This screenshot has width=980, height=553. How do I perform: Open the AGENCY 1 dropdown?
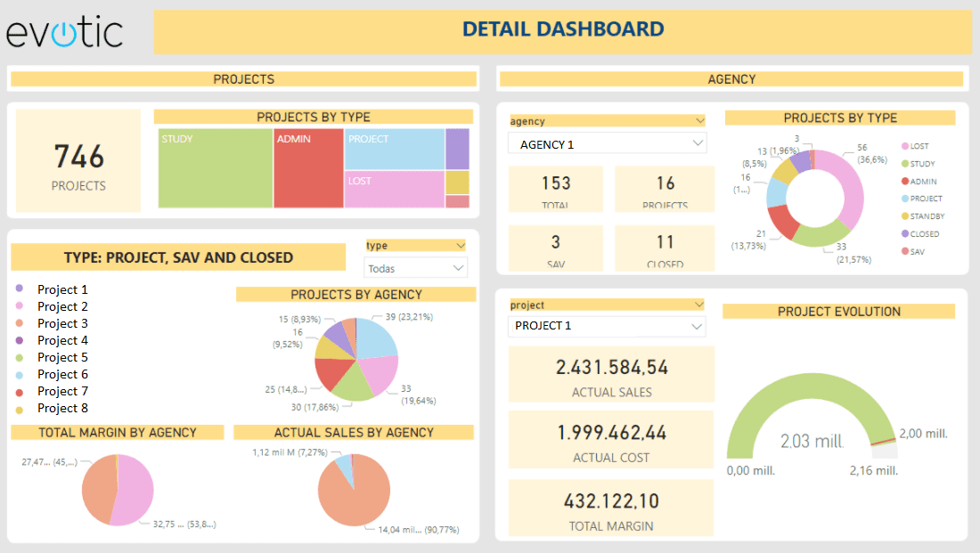click(x=608, y=144)
